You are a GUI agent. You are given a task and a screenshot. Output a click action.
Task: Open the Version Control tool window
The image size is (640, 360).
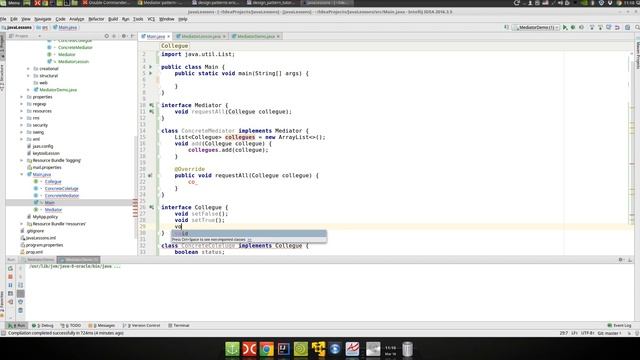[142, 325]
